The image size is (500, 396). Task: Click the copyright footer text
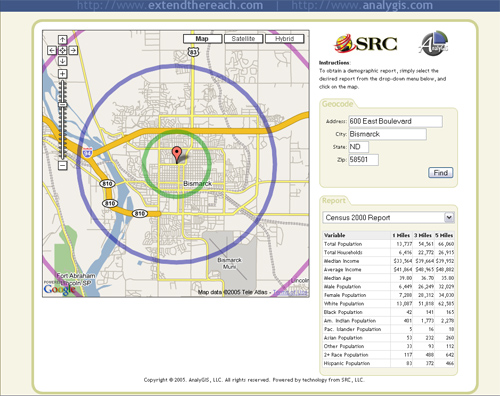(254, 380)
